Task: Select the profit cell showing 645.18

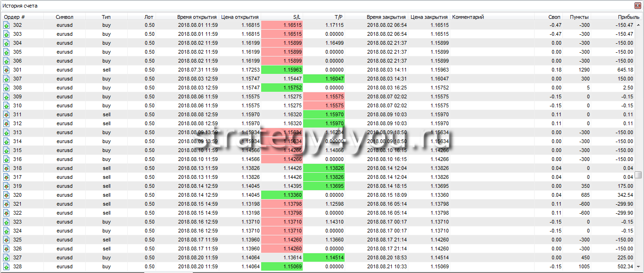Action: [x=624, y=70]
